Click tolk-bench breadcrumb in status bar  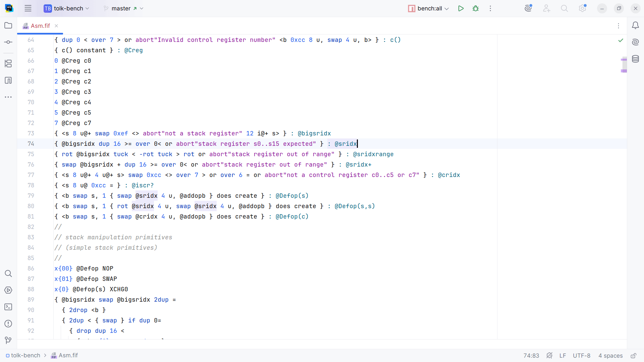point(23,355)
